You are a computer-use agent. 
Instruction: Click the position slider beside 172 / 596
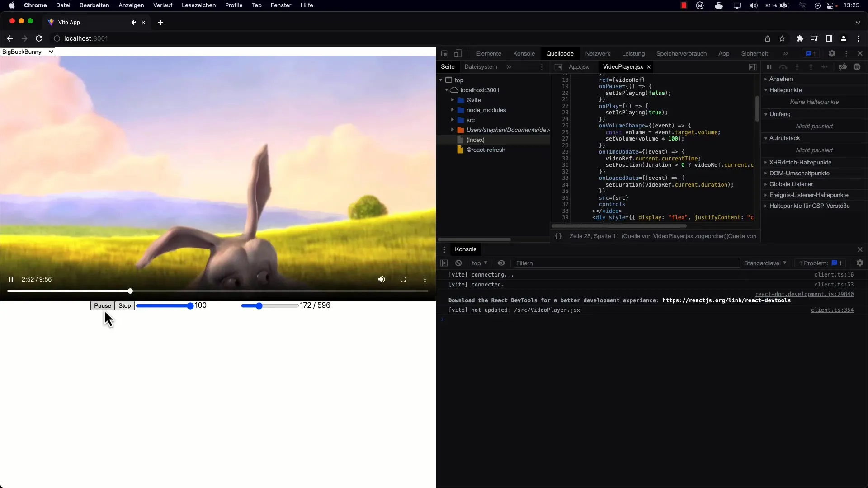[x=270, y=306]
